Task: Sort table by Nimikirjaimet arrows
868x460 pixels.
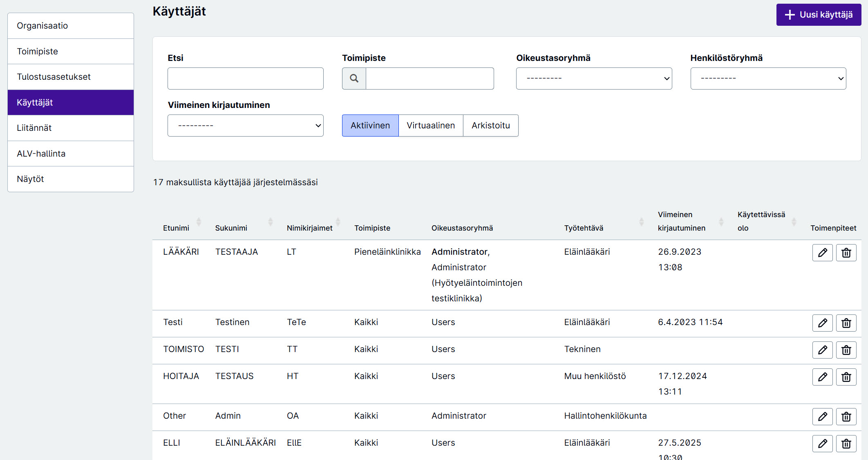Action: 338,222
